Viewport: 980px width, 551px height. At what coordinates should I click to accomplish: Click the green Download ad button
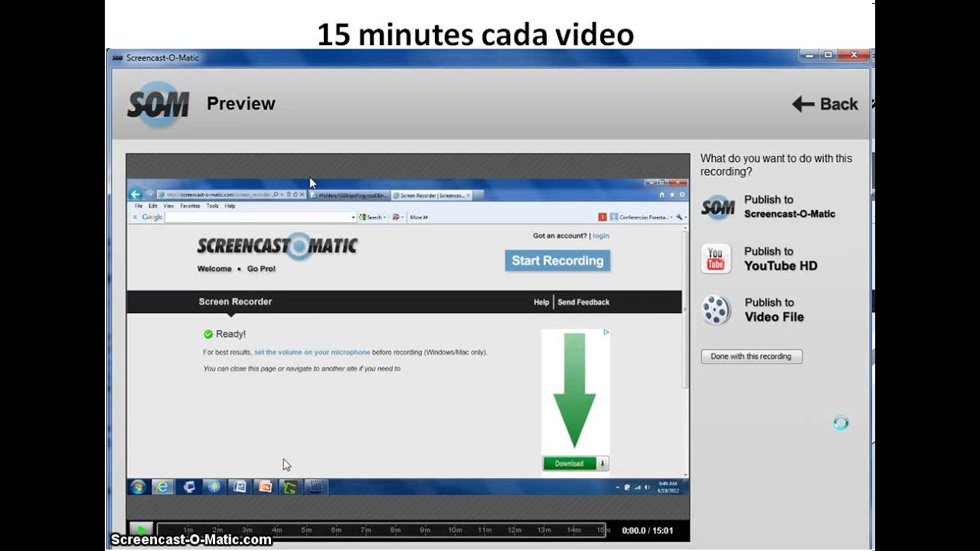576,463
